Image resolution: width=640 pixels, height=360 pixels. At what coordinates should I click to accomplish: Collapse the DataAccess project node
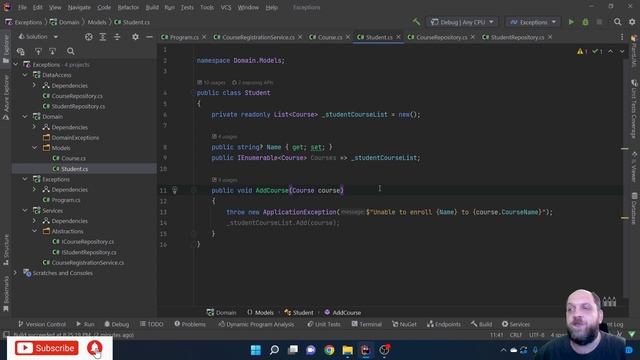(25, 75)
